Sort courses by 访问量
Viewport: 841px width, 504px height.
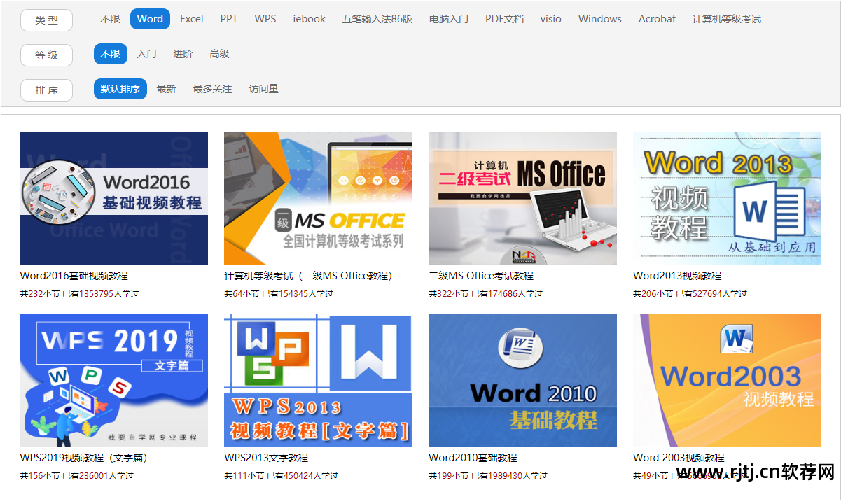(x=264, y=89)
